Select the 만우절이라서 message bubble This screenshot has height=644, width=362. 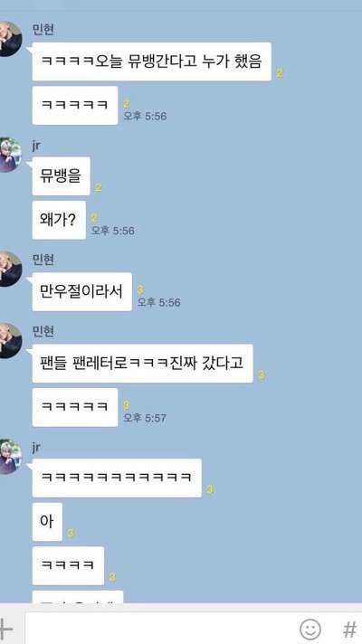(81, 291)
